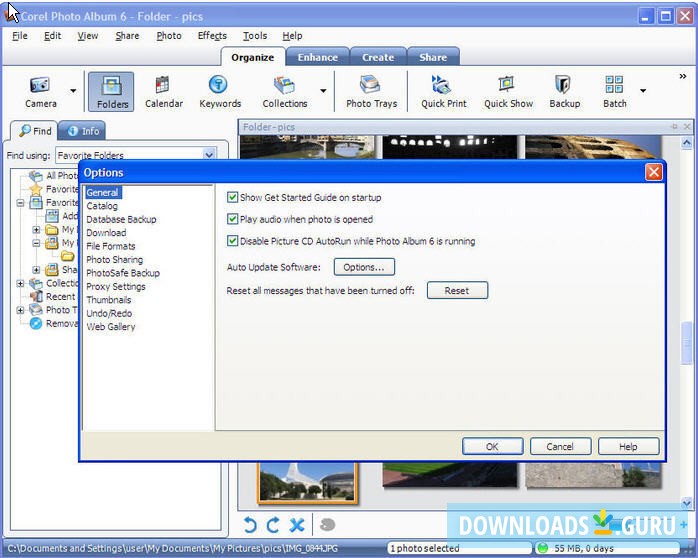Switch to the Enhance tab
698x558 pixels.
317,57
